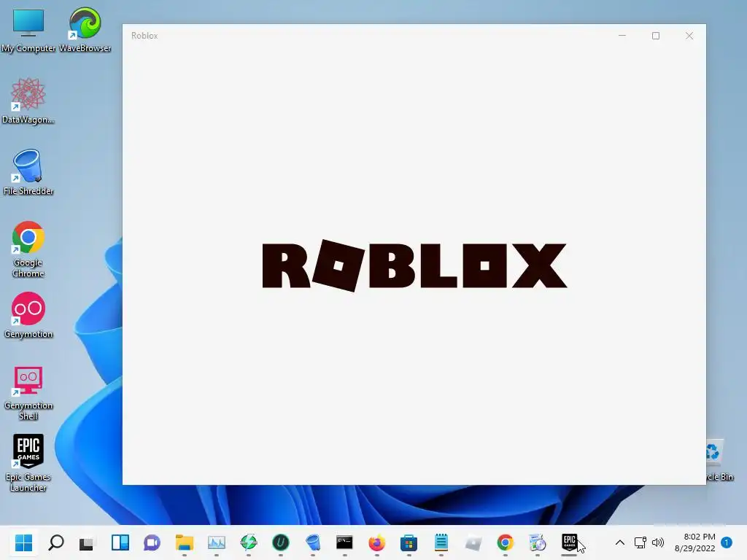Open the My Computer desktop icon

point(28,29)
